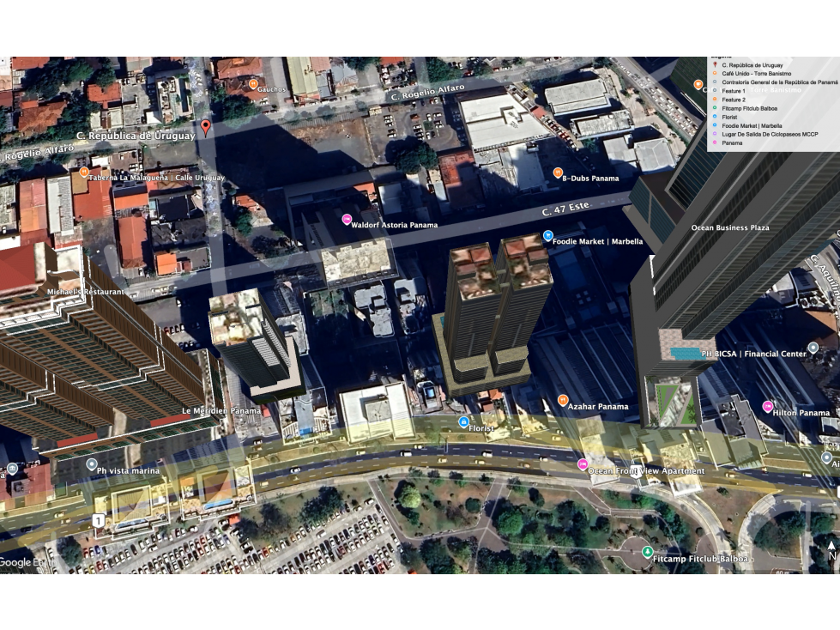This screenshot has height=630, width=840.
Task: Select the Ocean Front View Apartment marker
Action: tap(583, 464)
